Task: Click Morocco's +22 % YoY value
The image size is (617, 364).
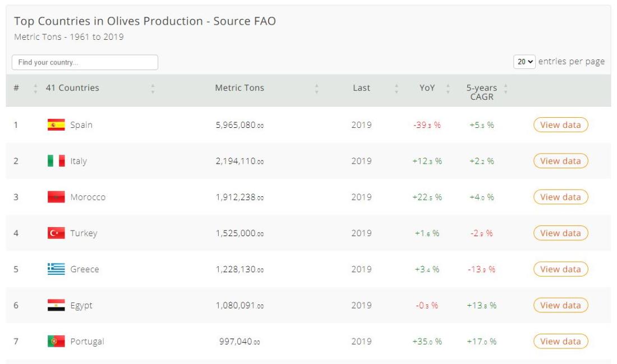Action: [x=427, y=197]
